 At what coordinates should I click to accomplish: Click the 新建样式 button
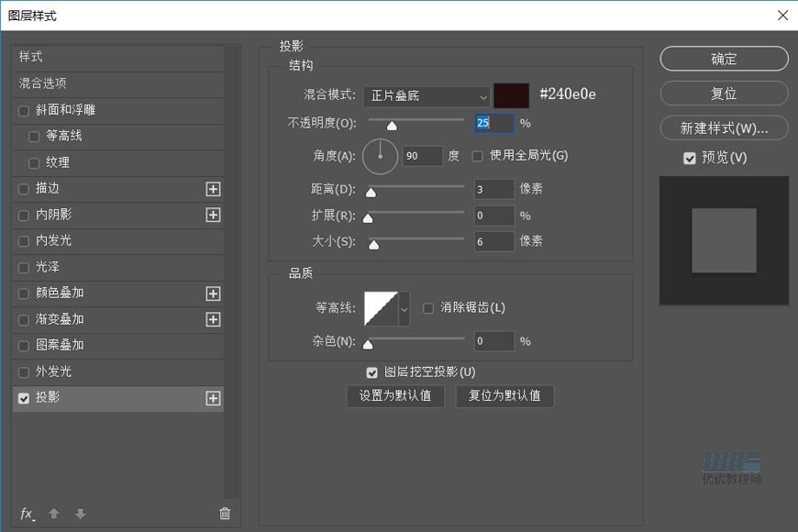click(x=724, y=127)
